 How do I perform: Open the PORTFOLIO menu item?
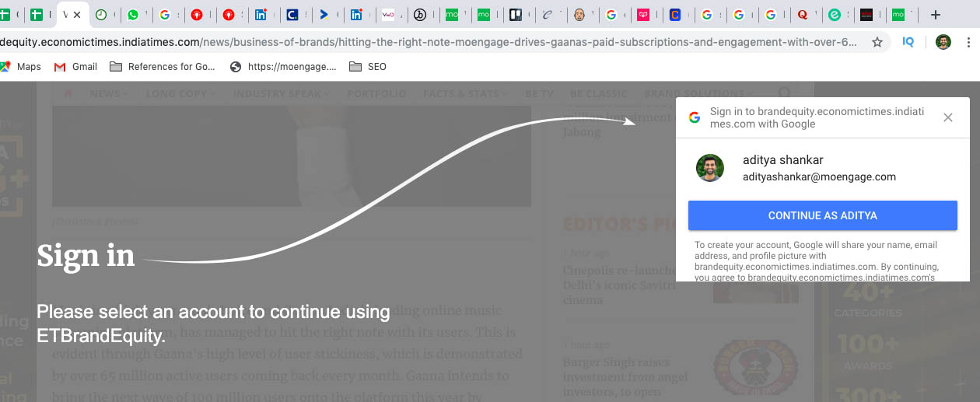pos(376,93)
